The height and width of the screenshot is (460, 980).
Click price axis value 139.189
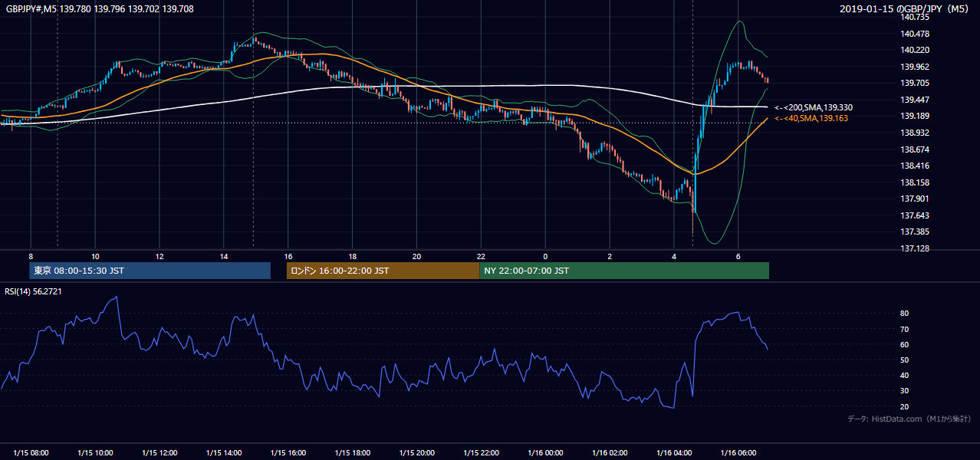(916, 116)
